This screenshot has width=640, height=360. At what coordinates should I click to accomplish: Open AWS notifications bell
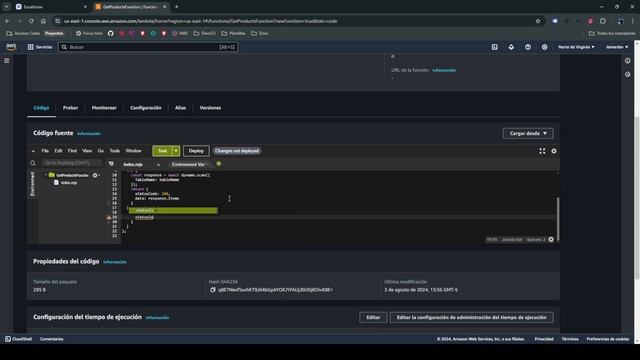click(x=511, y=47)
